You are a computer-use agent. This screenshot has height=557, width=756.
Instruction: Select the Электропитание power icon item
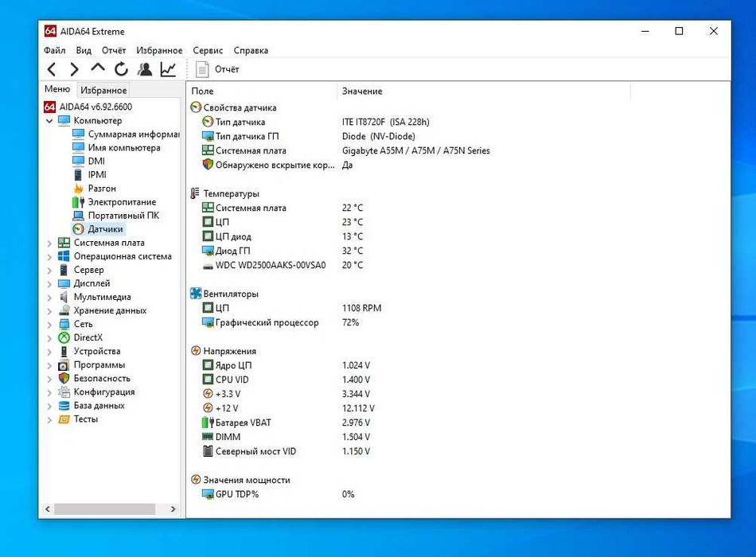[x=79, y=201]
